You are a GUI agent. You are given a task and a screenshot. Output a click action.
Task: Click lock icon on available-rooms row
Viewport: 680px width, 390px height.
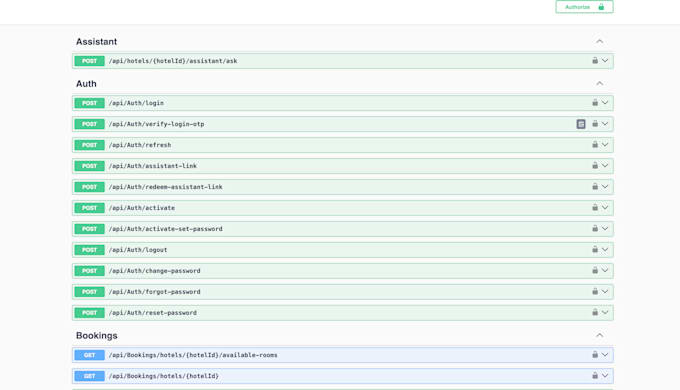point(595,354)
